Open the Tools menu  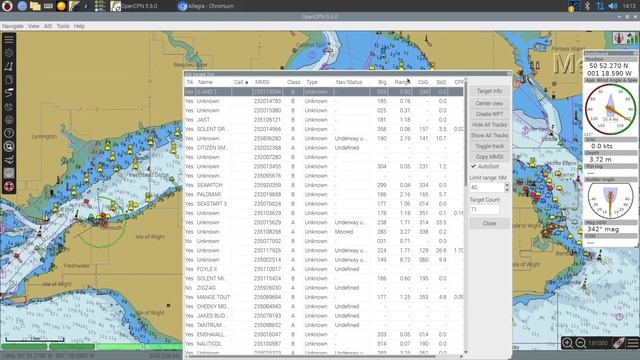click(62, 26)
